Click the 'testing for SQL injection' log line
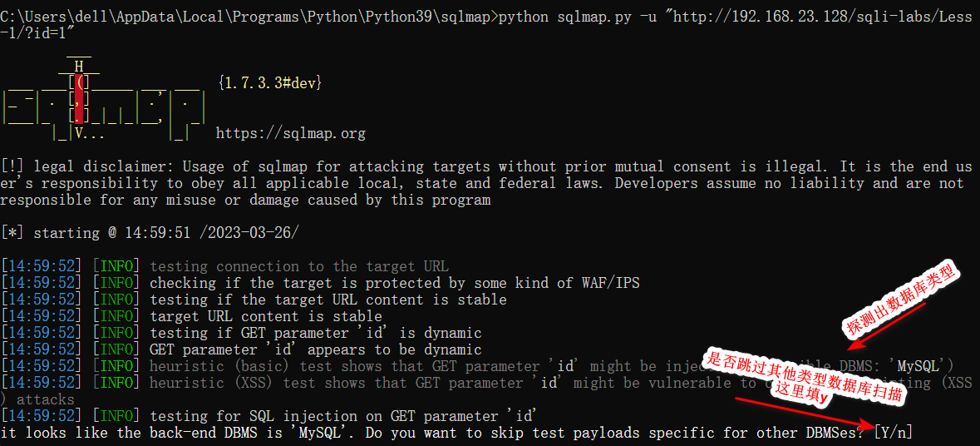 [342, 416]
